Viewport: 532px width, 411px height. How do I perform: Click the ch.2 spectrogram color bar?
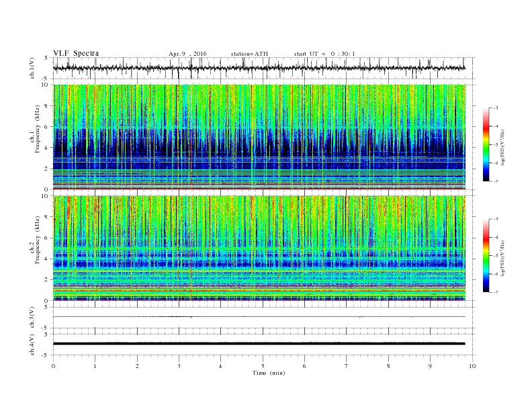pyautogui.click(x=486, y=256)
